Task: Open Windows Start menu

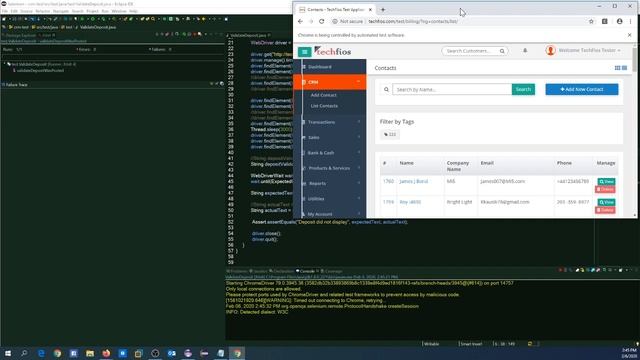Action: tap(8, 353)
